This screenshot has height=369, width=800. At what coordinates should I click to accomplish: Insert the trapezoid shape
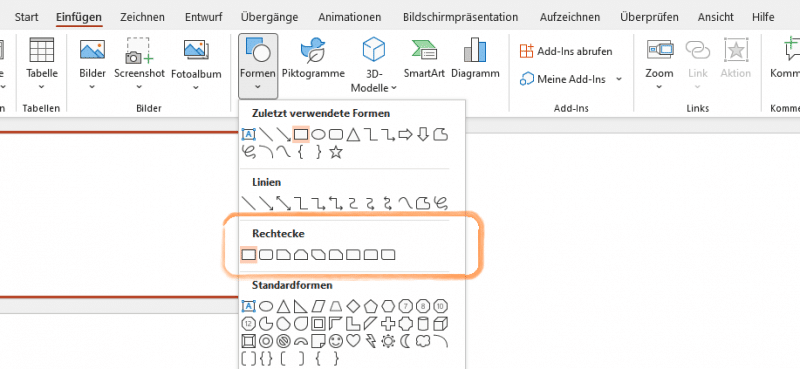tap(336, 306)
